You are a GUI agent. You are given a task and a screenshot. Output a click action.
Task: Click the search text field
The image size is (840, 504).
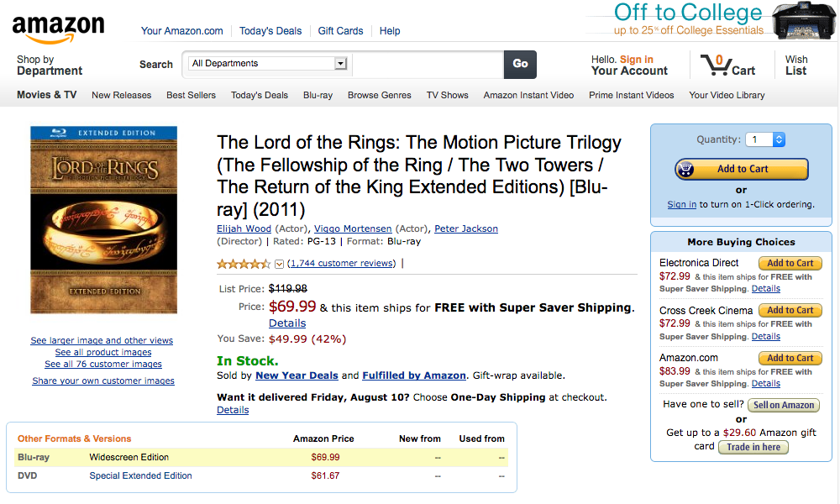pos(427,64)
